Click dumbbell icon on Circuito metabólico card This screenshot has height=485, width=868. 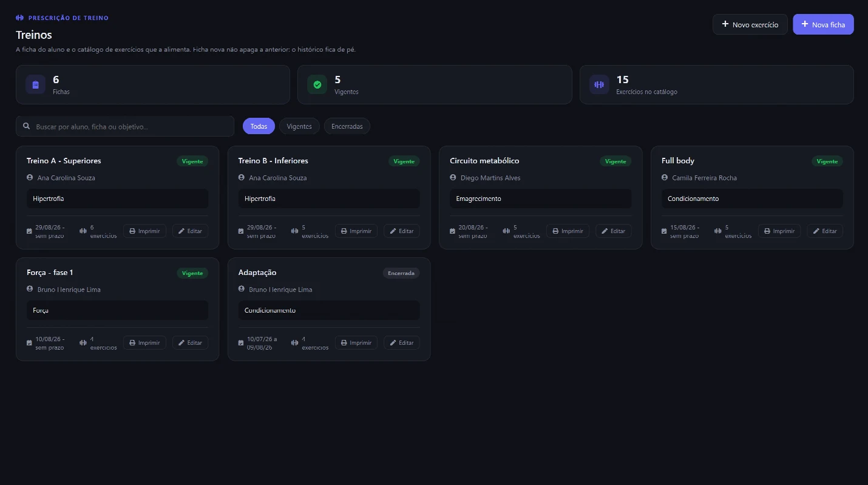coord(506,231)
